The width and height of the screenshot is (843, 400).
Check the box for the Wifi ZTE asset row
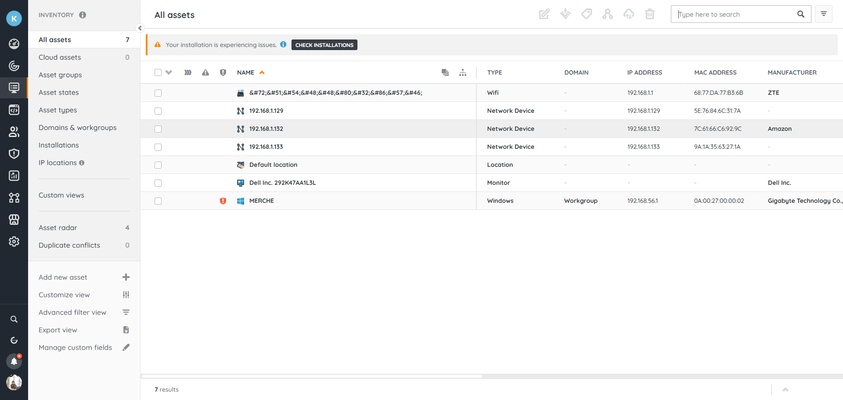click(158, 93)
